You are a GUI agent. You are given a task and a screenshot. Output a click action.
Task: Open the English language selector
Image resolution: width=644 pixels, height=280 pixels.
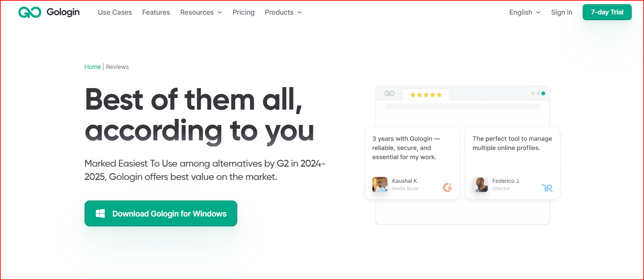click(x=524, y=12)
